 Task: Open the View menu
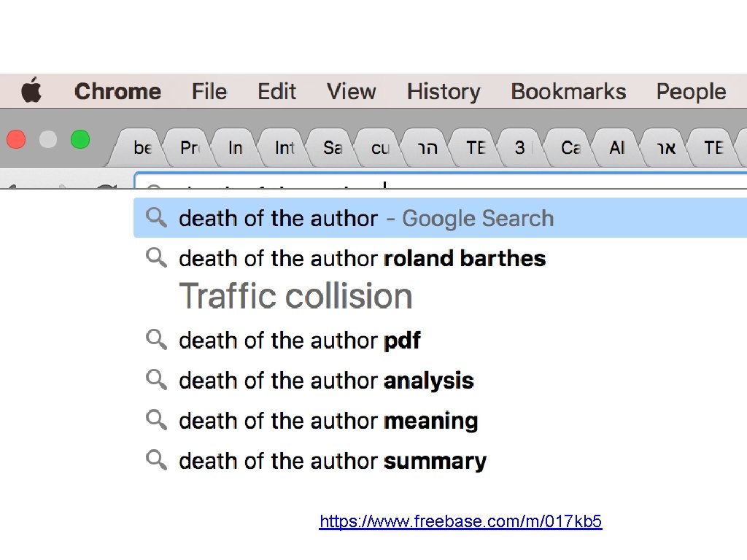tap(351, 91)
